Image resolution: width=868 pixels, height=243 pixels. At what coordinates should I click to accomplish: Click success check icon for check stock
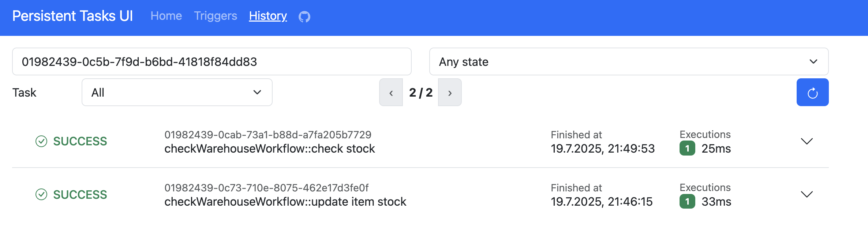tap(41, 141)
